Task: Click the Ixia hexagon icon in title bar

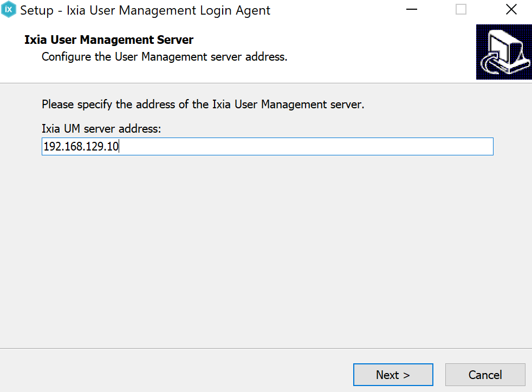Action: coord(9,10)
